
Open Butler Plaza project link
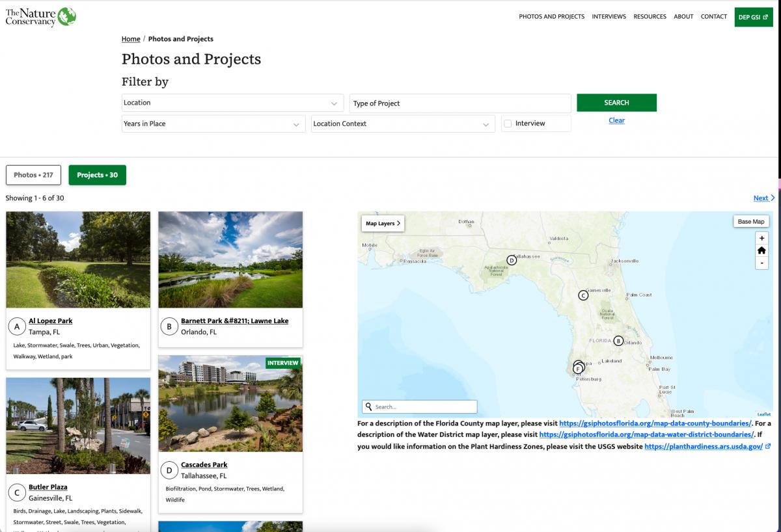click(x=48, y=487)
